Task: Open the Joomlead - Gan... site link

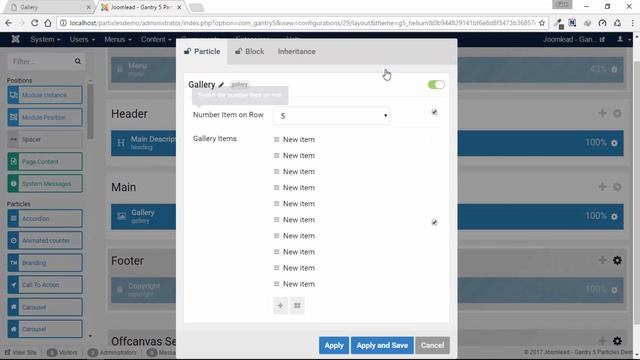Action: [573, 40]
